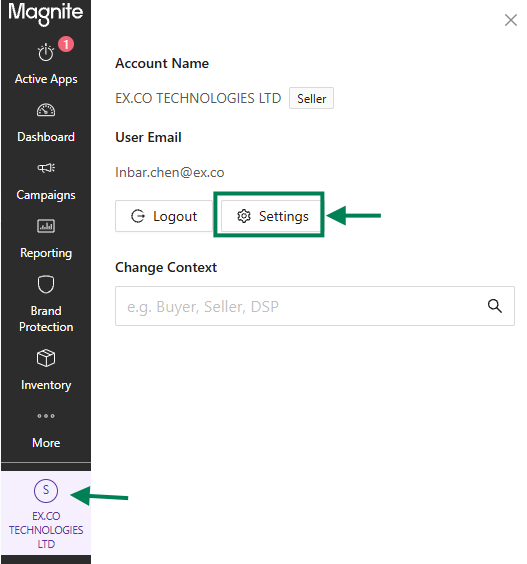Expand the More three-dots menu
This screenshot has height=564, width=527.
46,416
